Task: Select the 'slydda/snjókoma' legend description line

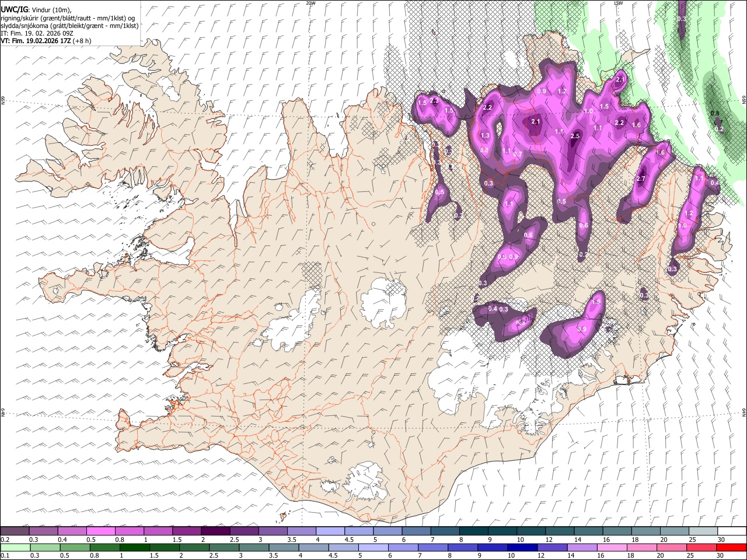Action: click(69, 26)
